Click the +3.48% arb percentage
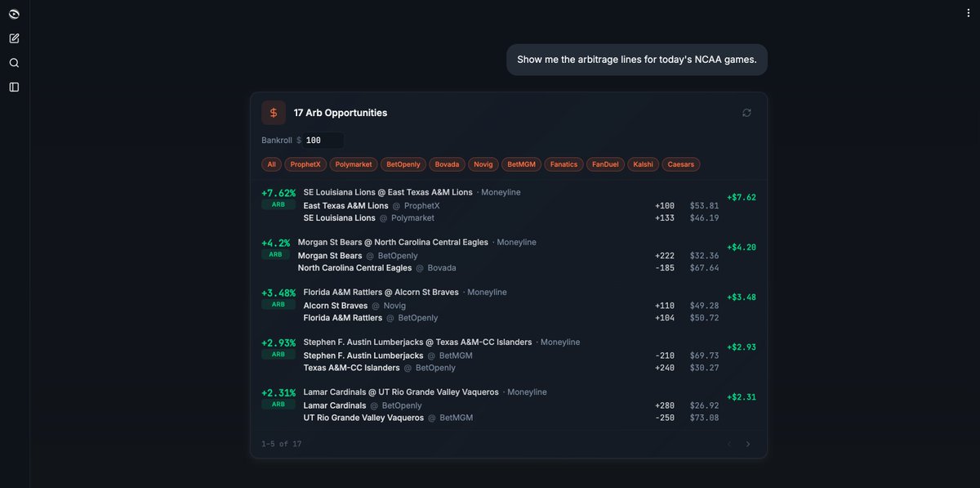This screenshot has height=488, width=980. click(x=278, y=293)
